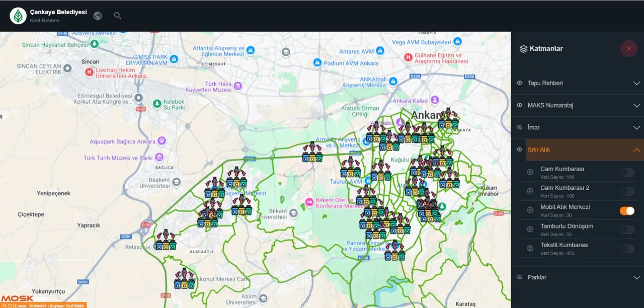644x308 pixels.
Task: Enable the Cam Kumbarası layer toggle
Action: (x=627, y=173)
